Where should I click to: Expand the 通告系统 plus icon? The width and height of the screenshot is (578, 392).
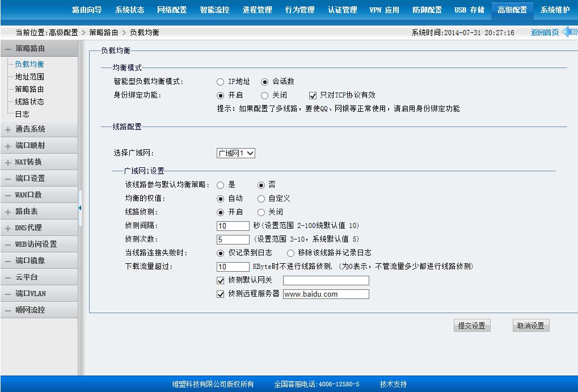coord(8,129)
